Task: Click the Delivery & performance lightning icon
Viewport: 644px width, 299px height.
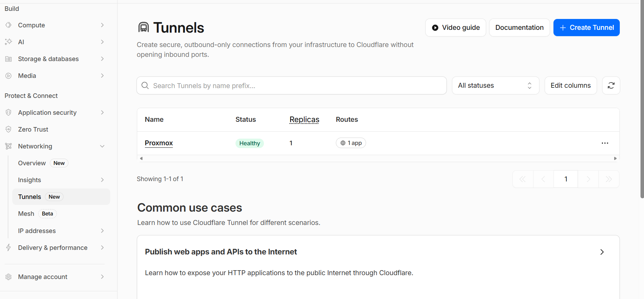Action: (8, 248)
